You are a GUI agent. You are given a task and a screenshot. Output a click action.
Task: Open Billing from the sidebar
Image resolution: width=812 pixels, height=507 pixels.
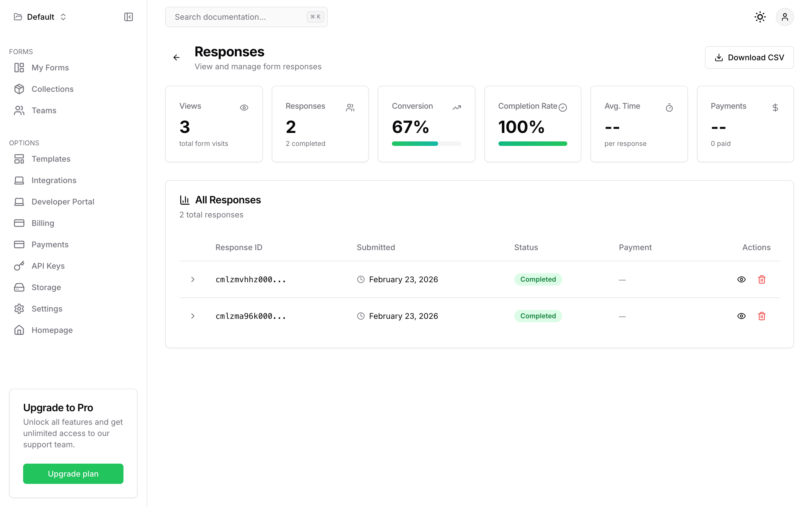click(43, 223)
